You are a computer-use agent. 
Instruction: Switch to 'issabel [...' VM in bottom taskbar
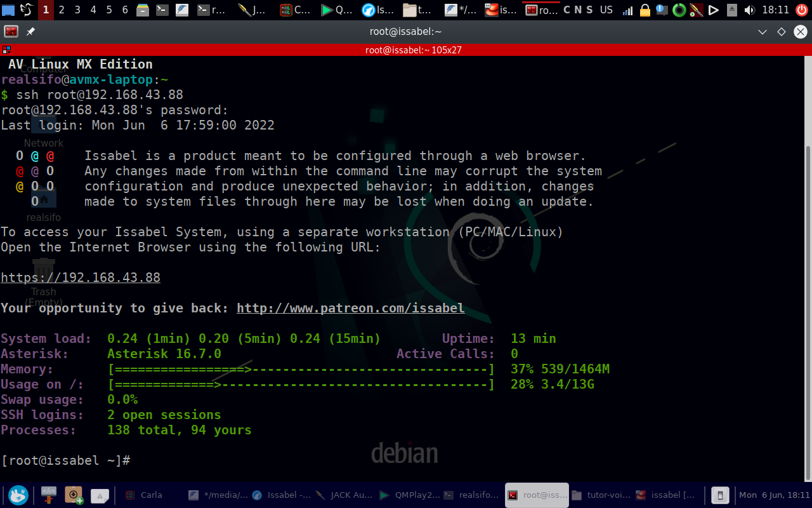click(x=665, y=495)
